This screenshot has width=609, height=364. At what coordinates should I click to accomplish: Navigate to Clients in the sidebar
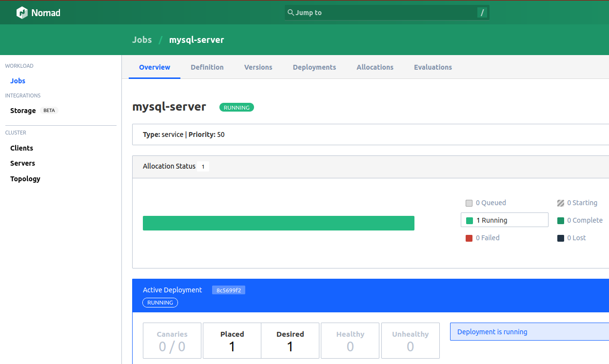(x=22, y=148)
